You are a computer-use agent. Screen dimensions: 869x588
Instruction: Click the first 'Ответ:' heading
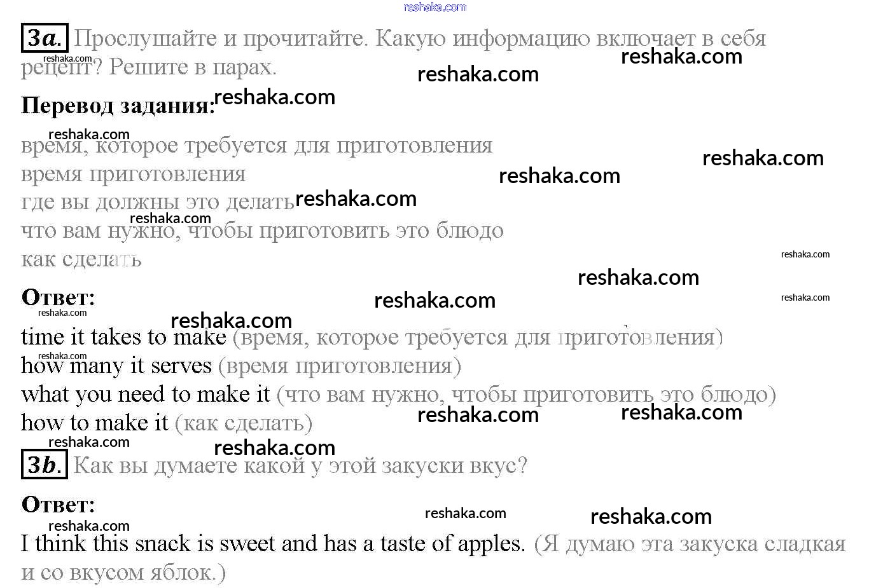(59, 297)
